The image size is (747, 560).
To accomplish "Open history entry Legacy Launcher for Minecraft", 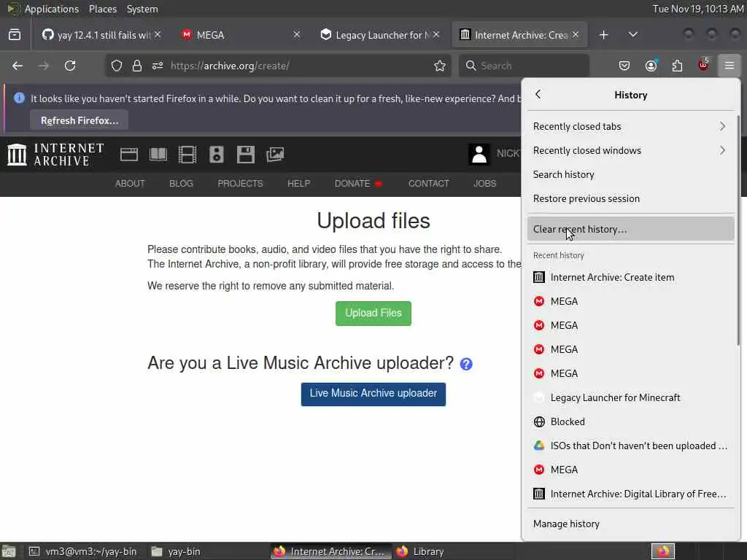I will (630, 397).
